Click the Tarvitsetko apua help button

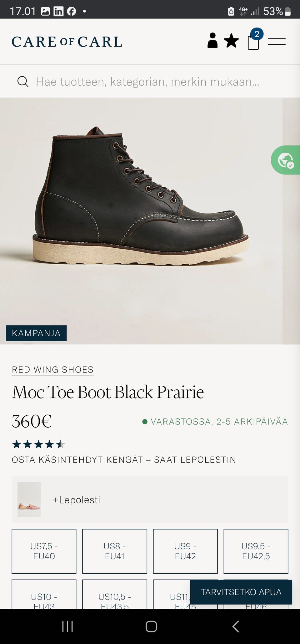(241, 592)
